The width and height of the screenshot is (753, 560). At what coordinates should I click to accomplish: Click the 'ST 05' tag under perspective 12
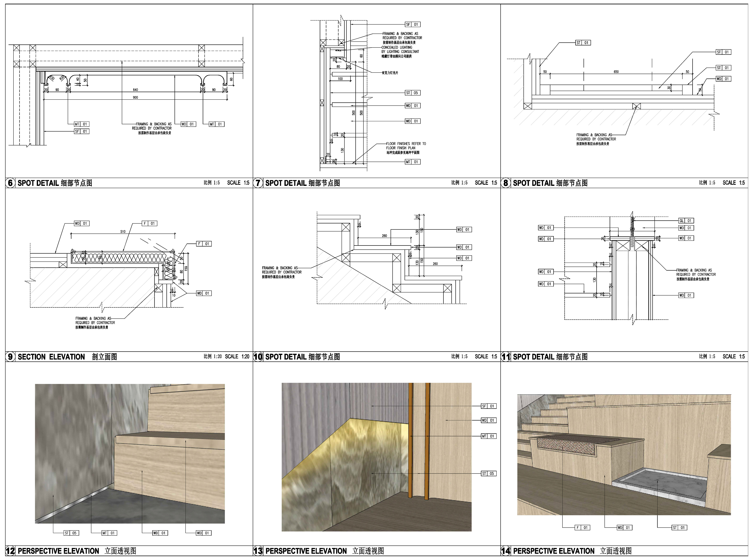71,533
